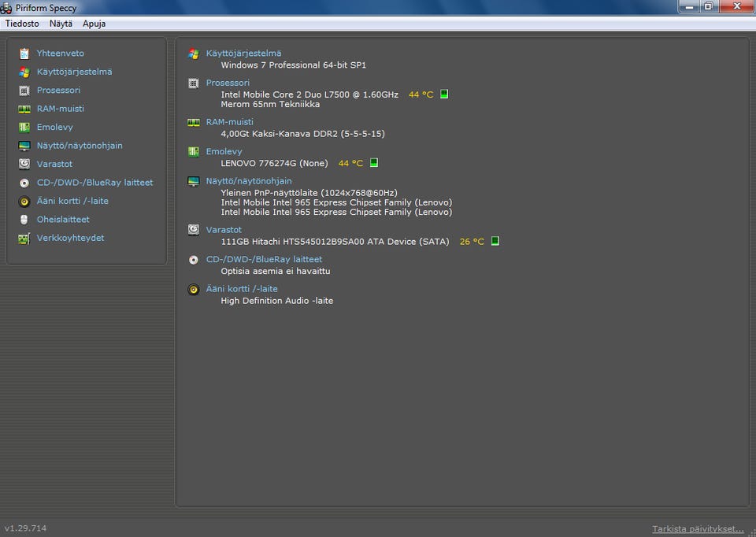Screen dimensions: 756x537
Task: Open the Prosessori heading link in summary
Action: click(x=228, y=83)
